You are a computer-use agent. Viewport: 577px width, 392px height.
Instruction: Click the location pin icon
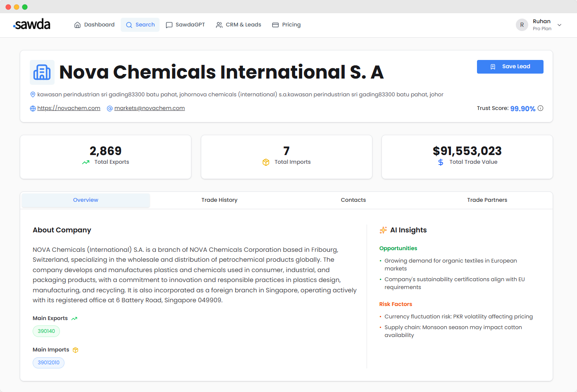pyautogui.click(x=33, y=95)
